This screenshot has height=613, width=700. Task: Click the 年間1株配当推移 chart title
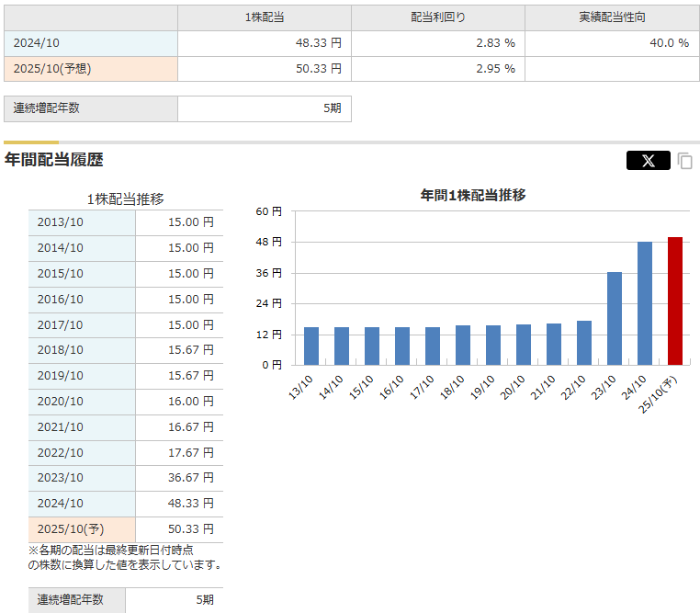pyautogui.click(x=473, y=195)
